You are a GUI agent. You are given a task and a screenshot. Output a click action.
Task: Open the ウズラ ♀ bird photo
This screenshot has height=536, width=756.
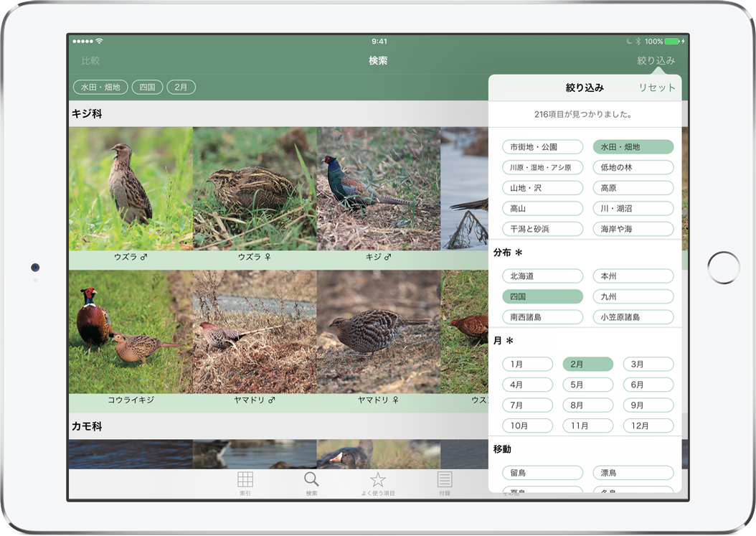pyautogui.click(x=255, y=189)
